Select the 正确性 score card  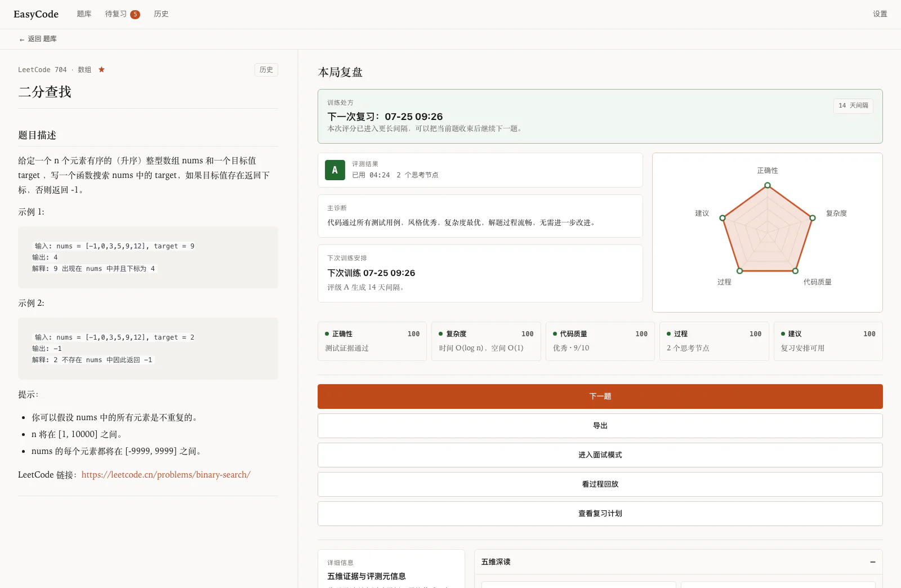click(372, 341)
